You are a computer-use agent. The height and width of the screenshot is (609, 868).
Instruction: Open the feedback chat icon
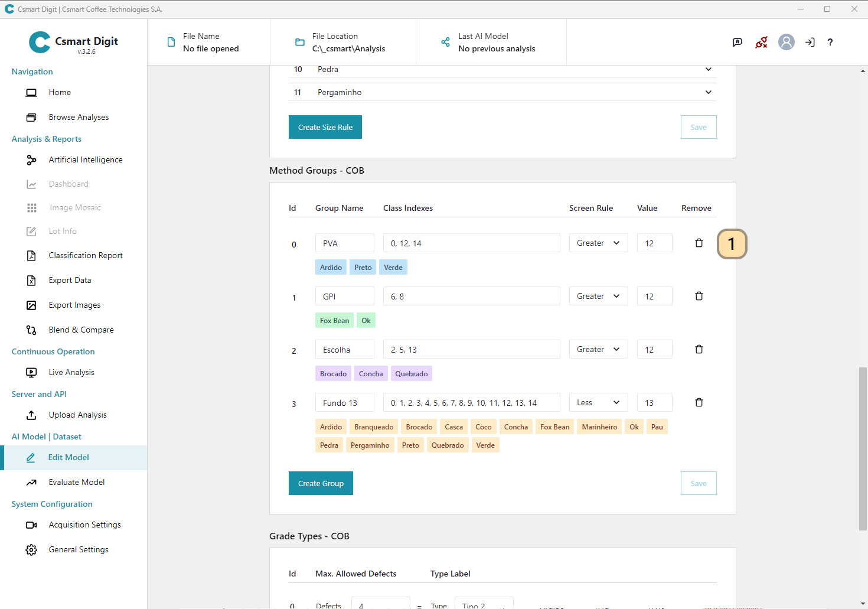tap(737, 42)
